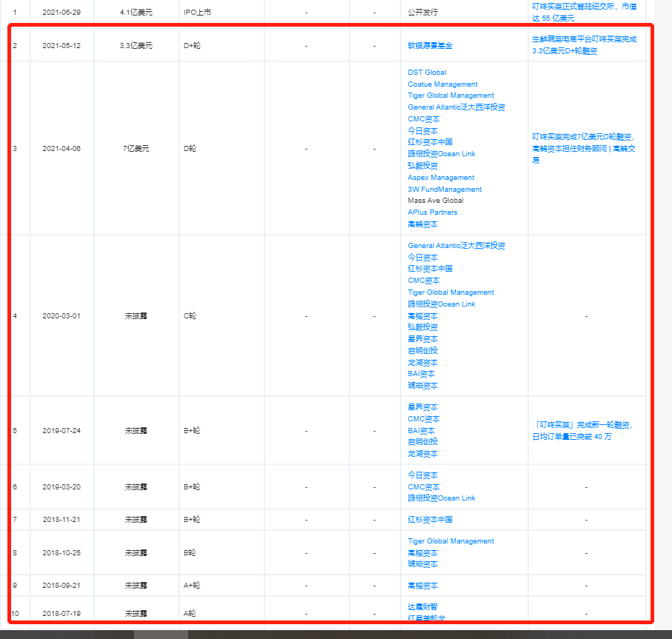The image size is (672, 639).
Task: Click the Coatue Management investor link
Action: 442,84
